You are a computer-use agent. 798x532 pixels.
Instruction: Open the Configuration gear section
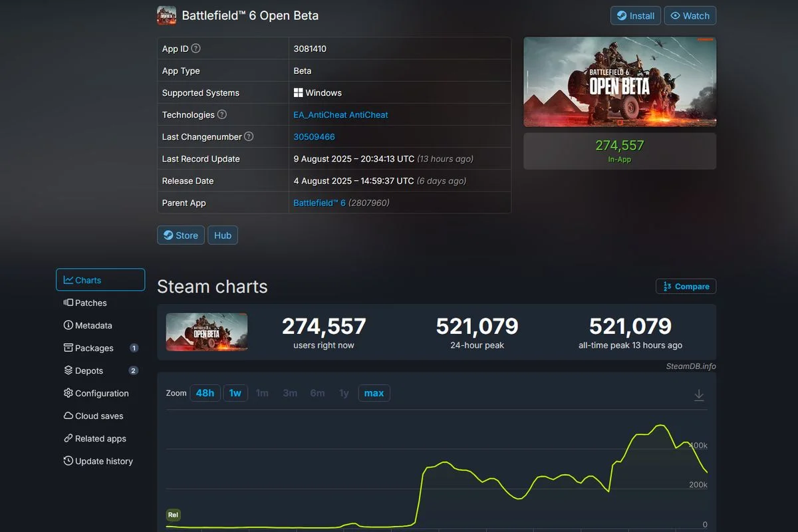pos(102,394)
